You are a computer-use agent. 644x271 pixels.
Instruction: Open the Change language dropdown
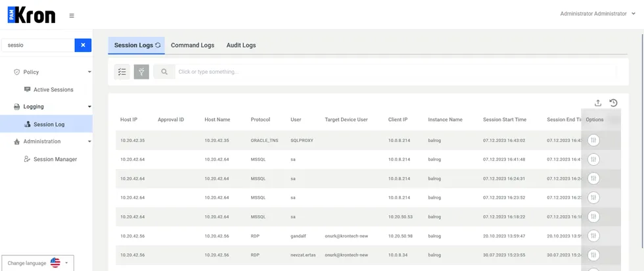point(38,263)
